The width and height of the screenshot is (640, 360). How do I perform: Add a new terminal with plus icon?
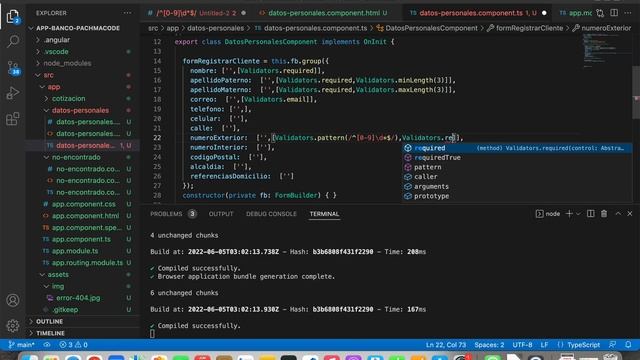pyautogui.click(x=569, y=214)
